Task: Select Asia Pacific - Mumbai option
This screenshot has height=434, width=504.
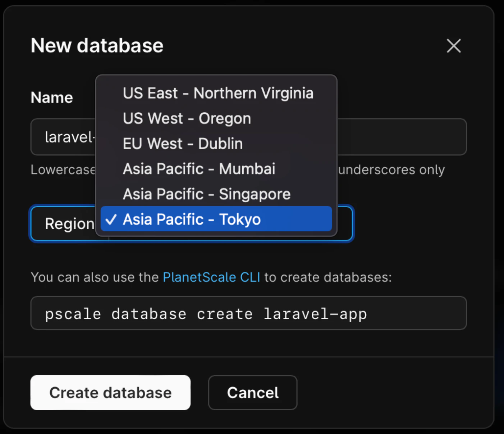Action: [x=216, y=169]
